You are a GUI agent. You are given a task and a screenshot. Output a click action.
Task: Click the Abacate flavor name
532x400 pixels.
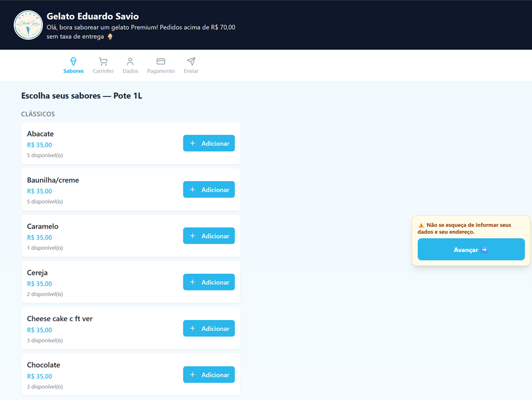coord(41,134)
